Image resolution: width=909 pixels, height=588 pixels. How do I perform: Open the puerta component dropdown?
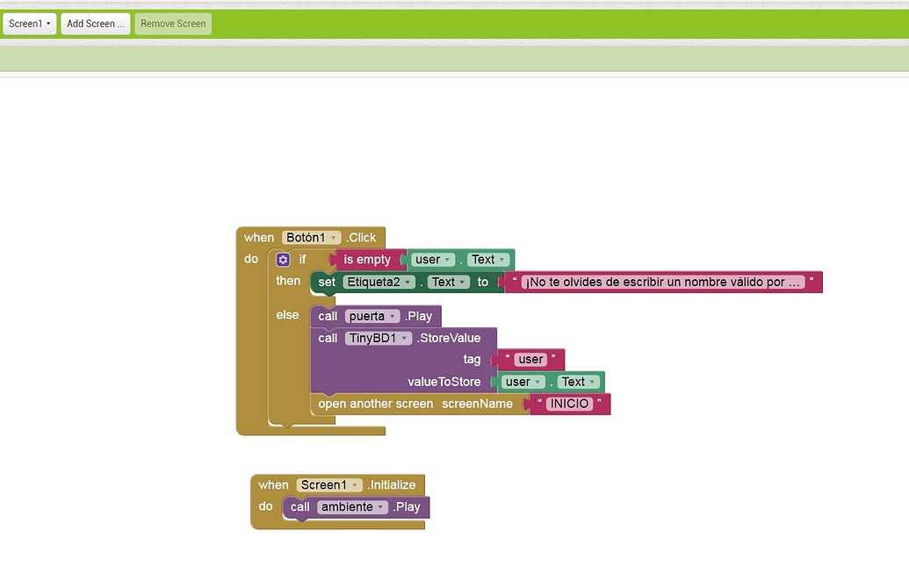click(x=372, y=316)
